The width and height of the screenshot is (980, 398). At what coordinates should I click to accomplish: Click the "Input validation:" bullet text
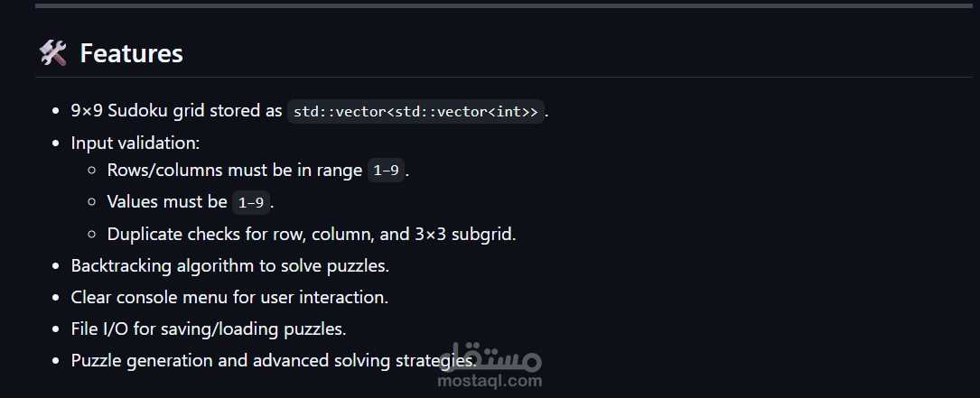135,143
